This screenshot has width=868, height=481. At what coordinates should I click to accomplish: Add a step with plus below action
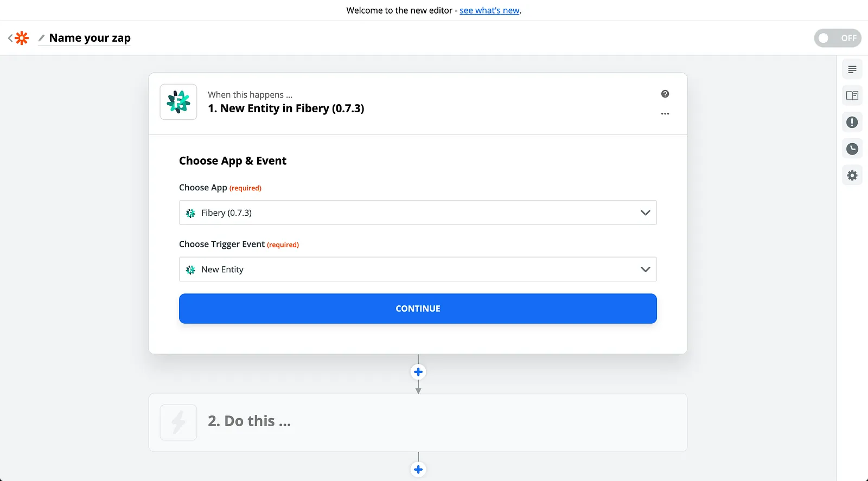(x=418, y=470)
